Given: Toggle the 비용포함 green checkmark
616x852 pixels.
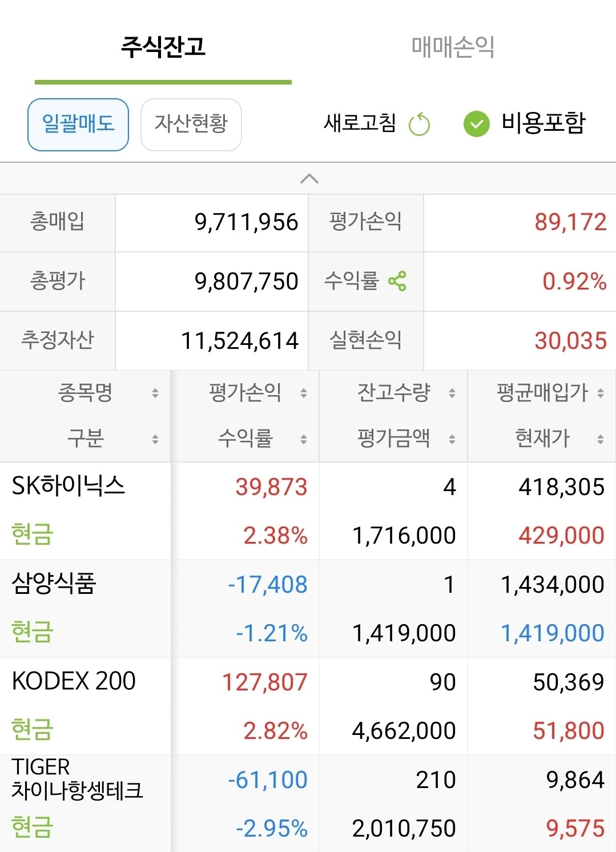Looking at the screenshot, I should [x=477, y=124].
